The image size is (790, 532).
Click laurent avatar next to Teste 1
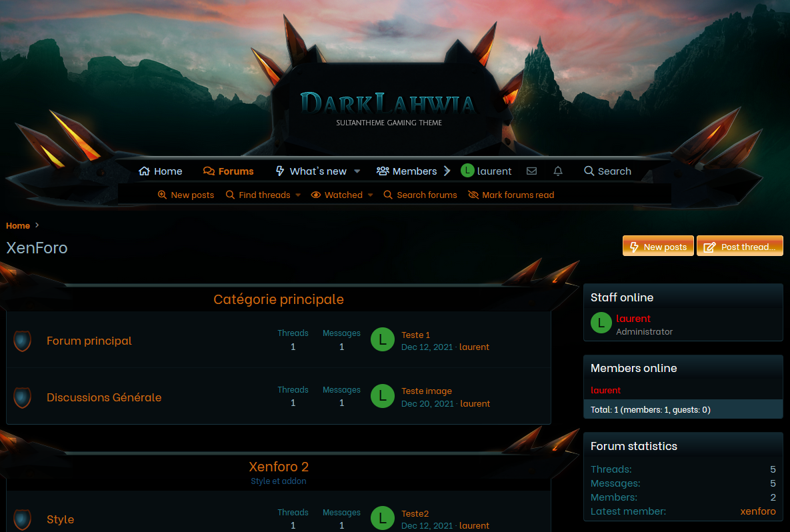pyautogui.click(x=383, y=339)
